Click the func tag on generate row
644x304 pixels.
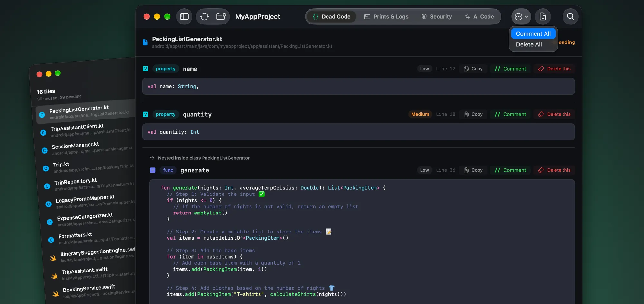pyautogui.click(x=168, y=170)
